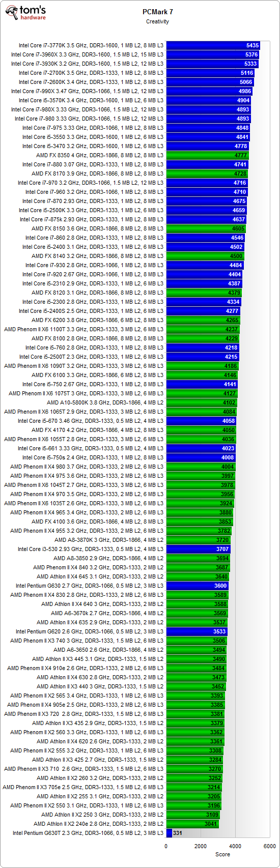Select the AMD Phenom II X4 910e 2.6 GHz label
Screen dimensions: 280x868
click(x=86, y=668)
